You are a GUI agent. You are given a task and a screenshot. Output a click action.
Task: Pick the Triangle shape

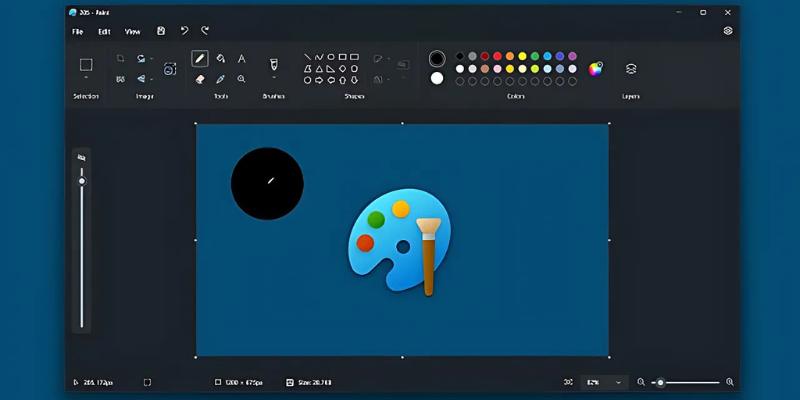[x=319, y=69]
